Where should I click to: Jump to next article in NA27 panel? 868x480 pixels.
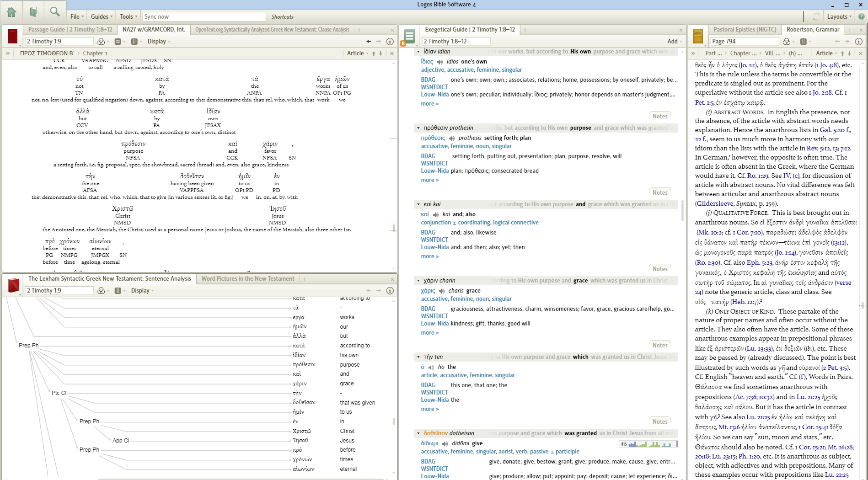tap(380, 53)
